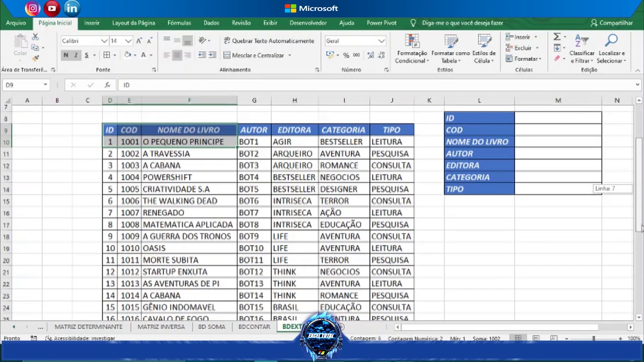Switch to the Inserir ribbon tab

pyautogui.click(x=92, y=23)
